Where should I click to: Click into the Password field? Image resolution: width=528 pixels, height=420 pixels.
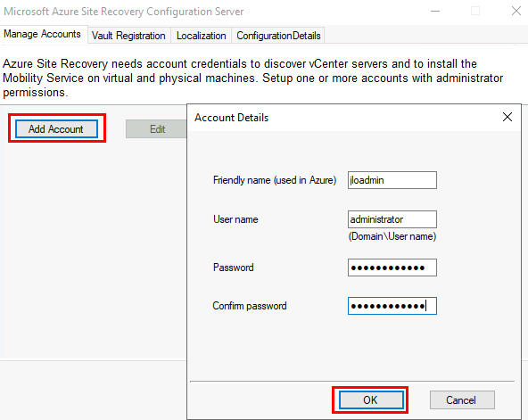(392, 268)
